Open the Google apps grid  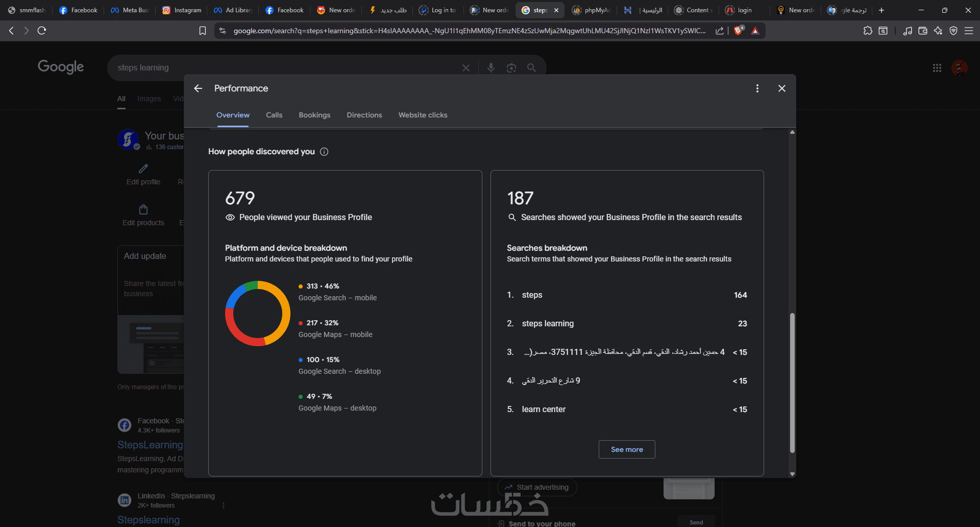[x=937, y=68]
